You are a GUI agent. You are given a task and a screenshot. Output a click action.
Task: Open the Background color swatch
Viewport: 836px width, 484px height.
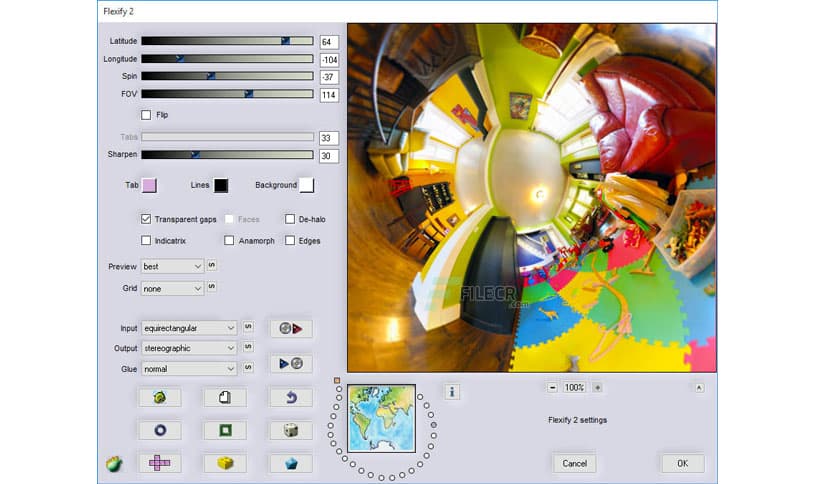point(307,185)
